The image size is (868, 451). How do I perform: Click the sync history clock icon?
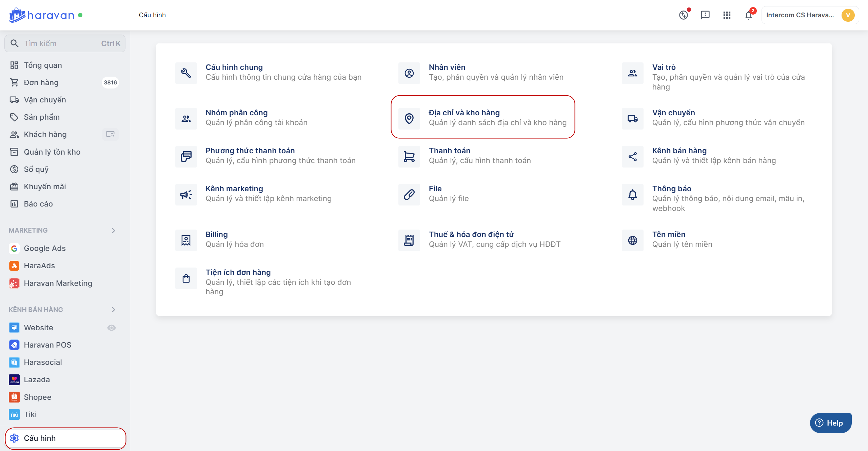coord(684,15)
